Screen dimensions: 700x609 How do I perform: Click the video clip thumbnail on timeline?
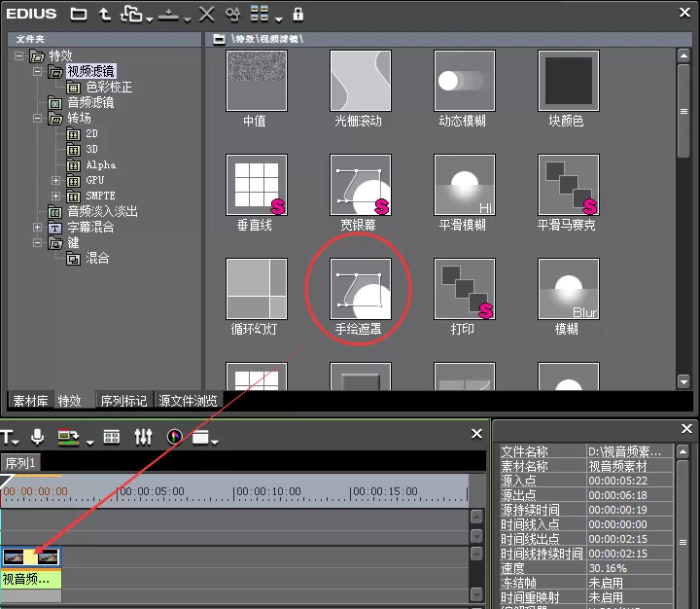pyautogui.click(x=31, y=556)
